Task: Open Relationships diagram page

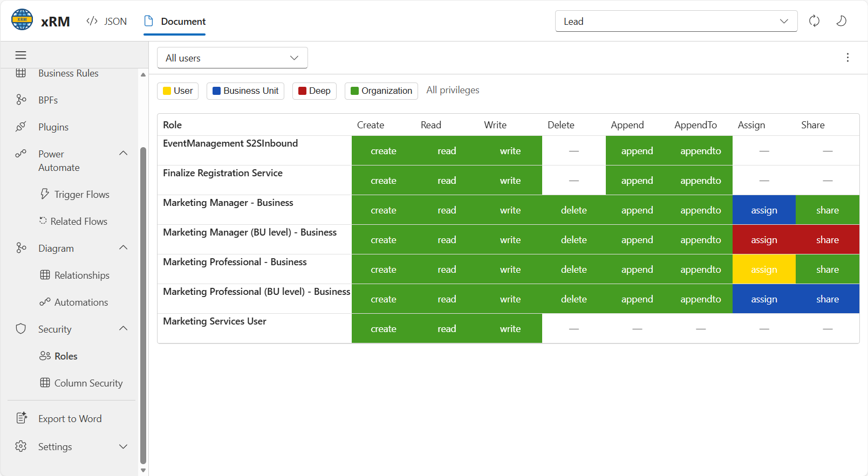Action: point(82,275)
